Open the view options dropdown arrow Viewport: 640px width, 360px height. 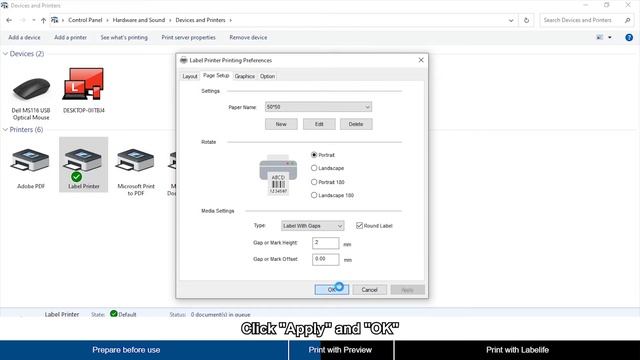click(610, 38)
